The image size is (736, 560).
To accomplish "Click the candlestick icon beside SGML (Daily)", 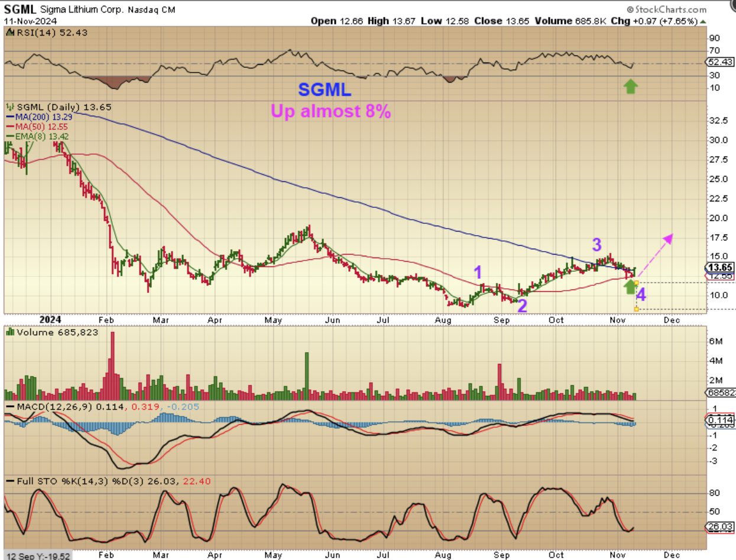I will [10, 107].
